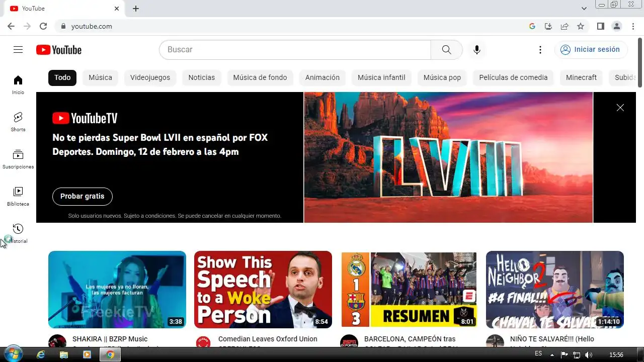Select the Películas de comedia chip
Viewport: 644px width, 362px height.
[513, 77]
